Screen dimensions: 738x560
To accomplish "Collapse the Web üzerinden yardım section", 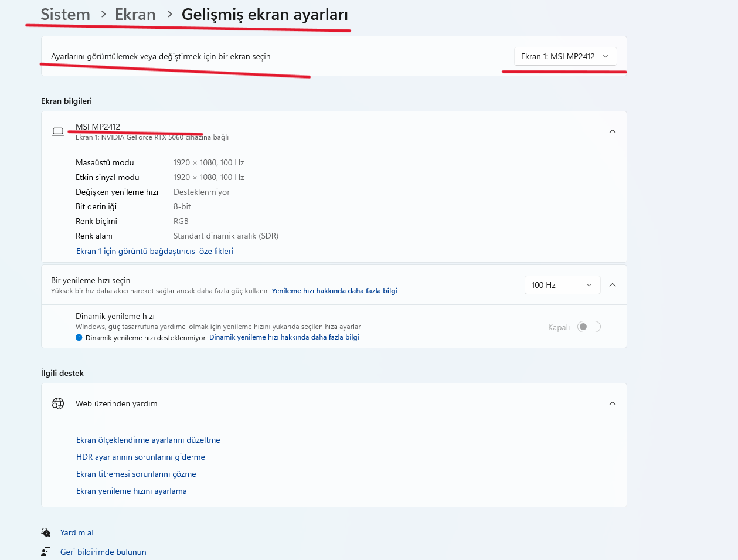I will (x=613, y=403).
